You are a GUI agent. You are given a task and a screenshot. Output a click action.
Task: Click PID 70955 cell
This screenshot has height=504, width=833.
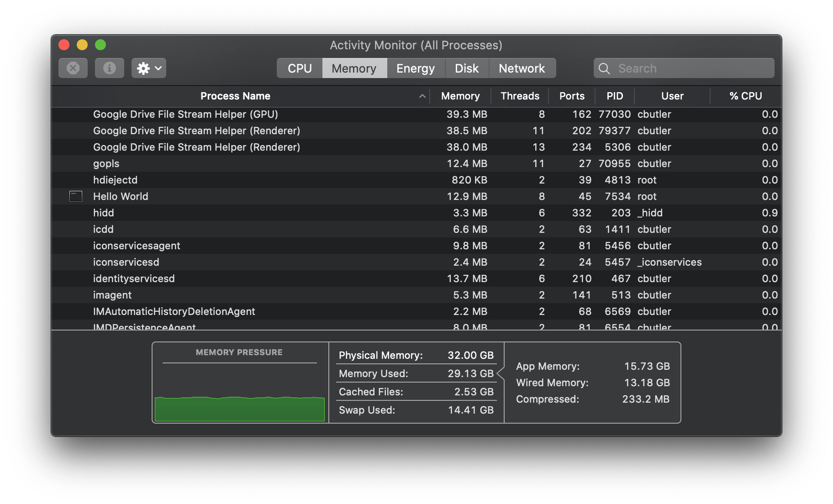point(615,163)
